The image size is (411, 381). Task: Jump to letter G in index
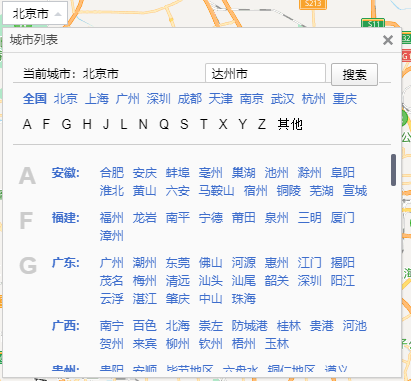[x=66, y=124]
